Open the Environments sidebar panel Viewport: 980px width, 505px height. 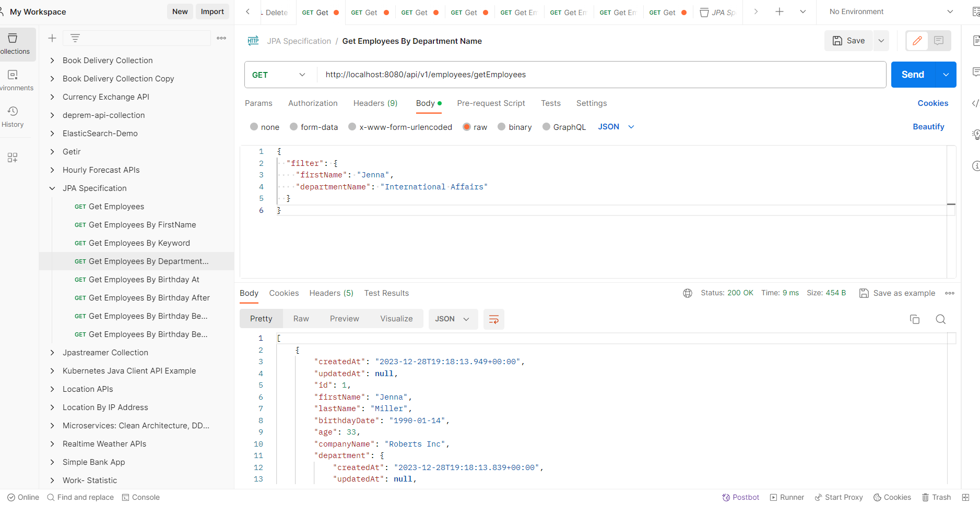point(14,80)
